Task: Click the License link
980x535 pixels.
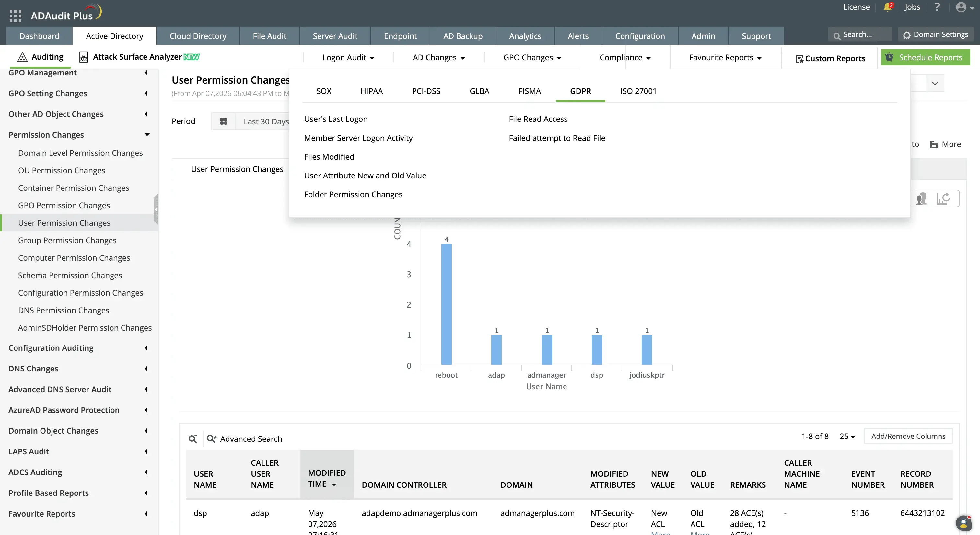Action: (856, 7)
